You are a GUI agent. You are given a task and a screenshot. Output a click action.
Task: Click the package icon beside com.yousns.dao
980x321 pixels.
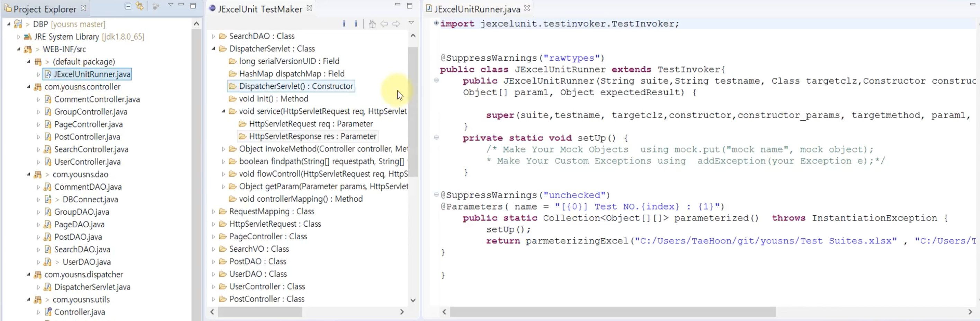click(37, 174)
